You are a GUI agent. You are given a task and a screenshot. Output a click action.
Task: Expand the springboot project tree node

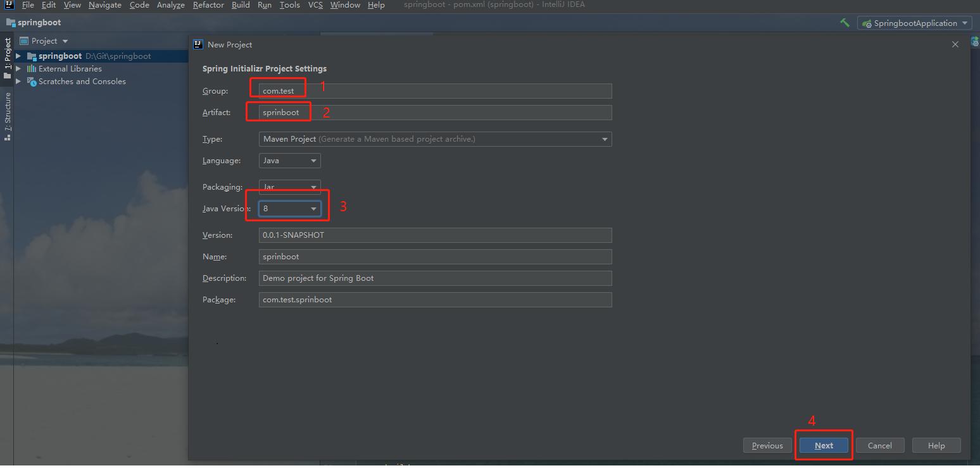18,56
